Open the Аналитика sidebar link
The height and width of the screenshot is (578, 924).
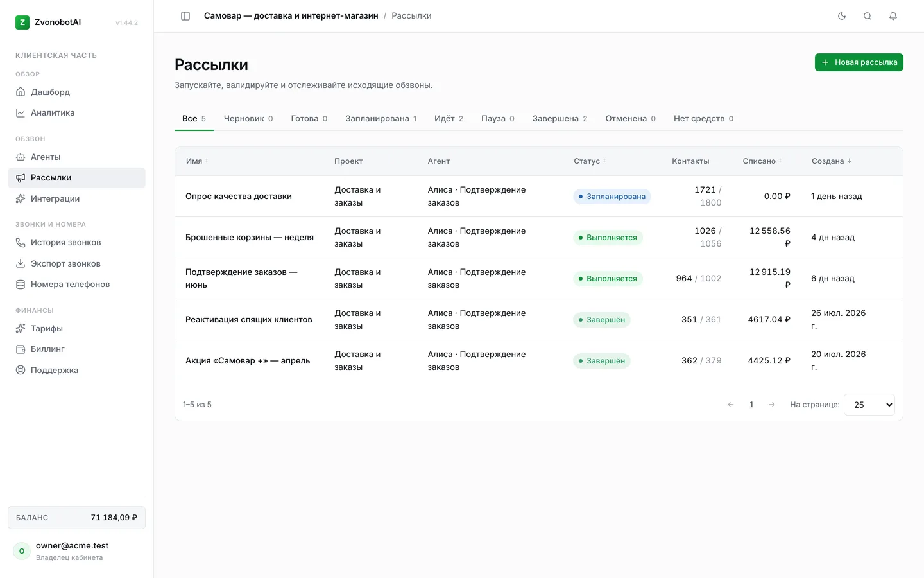(x=76, y=113)
